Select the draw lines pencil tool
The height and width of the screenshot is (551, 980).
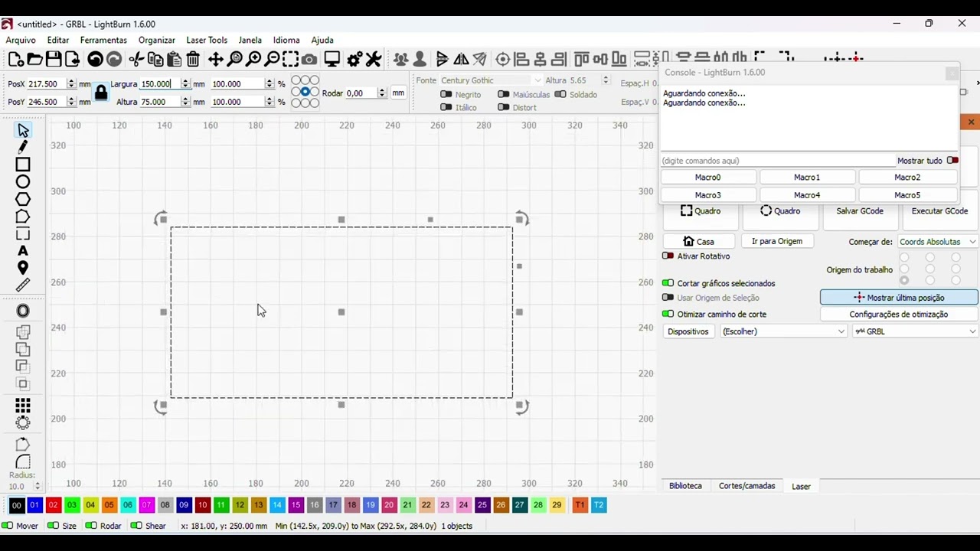(x=23, y=147)
